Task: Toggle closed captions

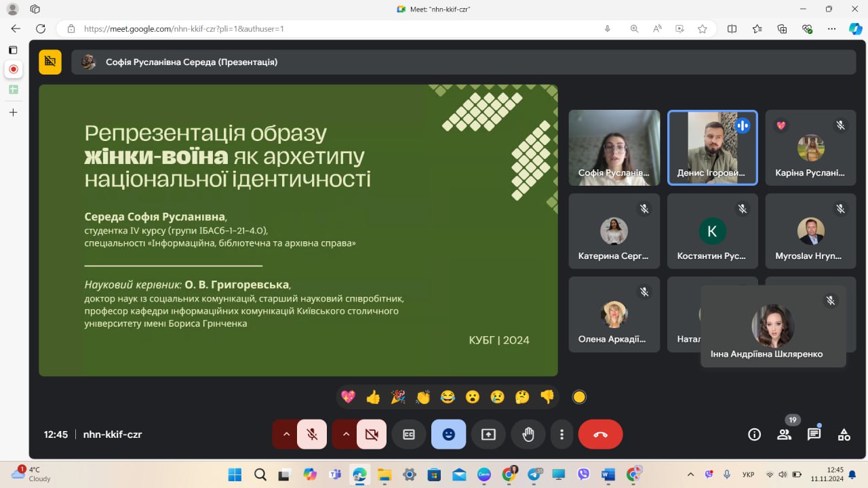Action: [409, 434]
